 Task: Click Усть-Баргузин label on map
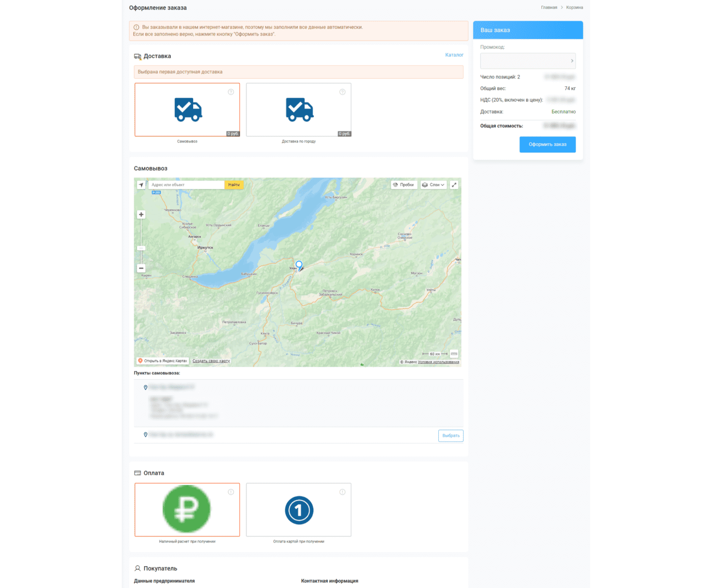pyautogui.click(x=336, y=197)
